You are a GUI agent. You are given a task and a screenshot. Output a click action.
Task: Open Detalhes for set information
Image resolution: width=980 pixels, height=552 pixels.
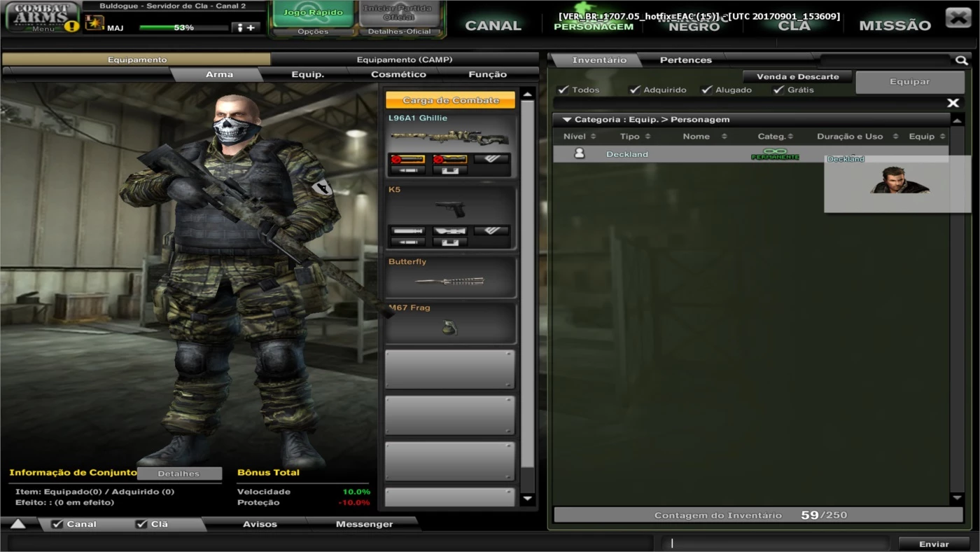point(178,474)
